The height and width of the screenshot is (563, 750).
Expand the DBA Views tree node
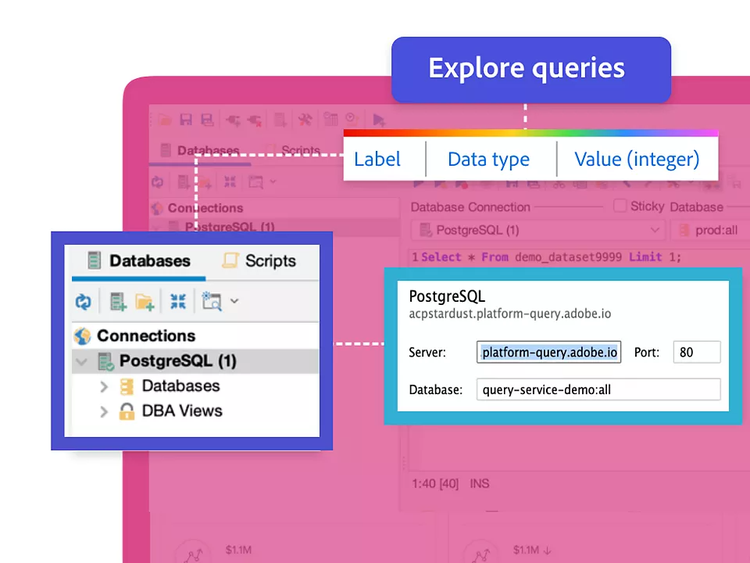coord(104,411)
